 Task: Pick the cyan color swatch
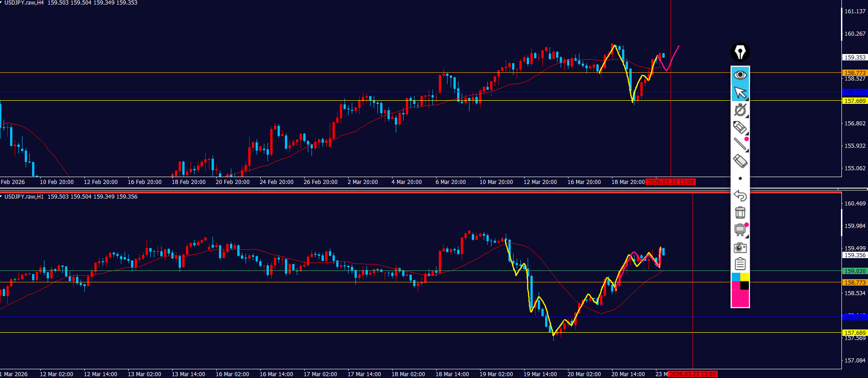(736, 277)
